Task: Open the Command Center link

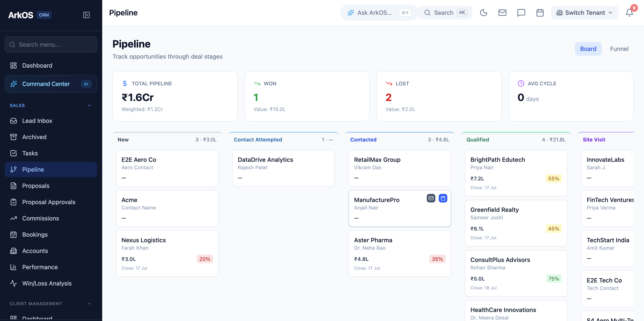Action: tap(51, 84)
